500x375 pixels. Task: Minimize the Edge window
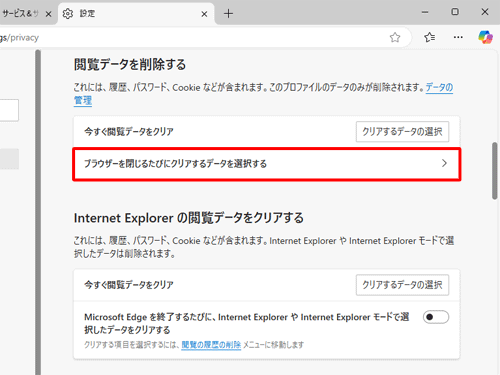click(425, 12)
